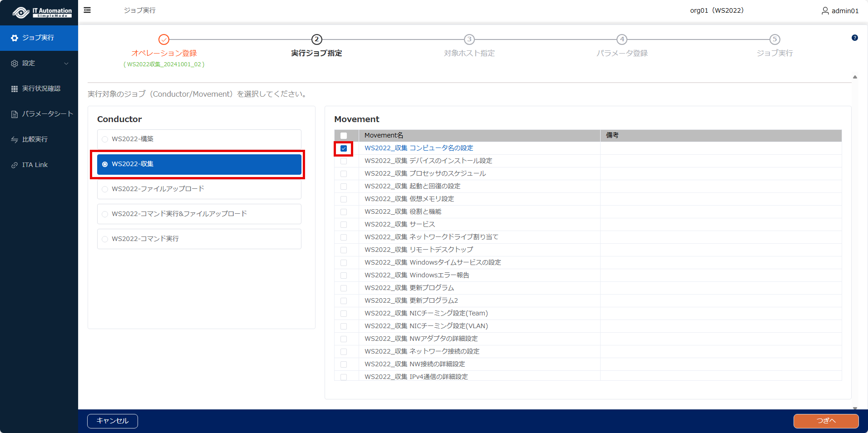
Task: Enable the 仮想メモリ設定 movement checkbox
Action: tap(344, 199)
